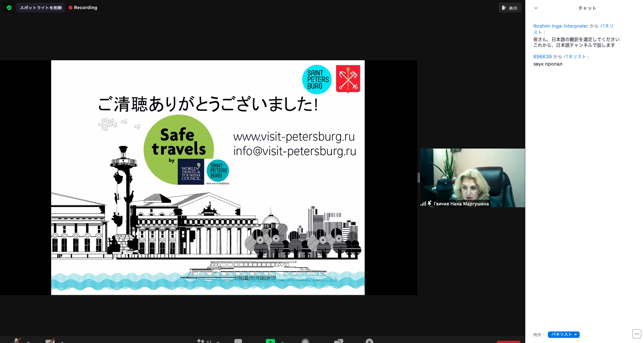Click the green encryption shield icon
This screenshot has height=343, width=644.
(x=9, y=8)
